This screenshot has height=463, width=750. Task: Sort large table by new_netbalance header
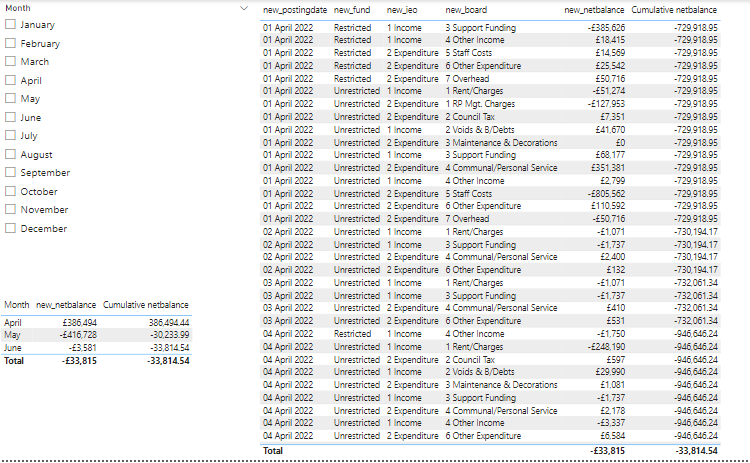pyautogui.click(x=594, y=10)
